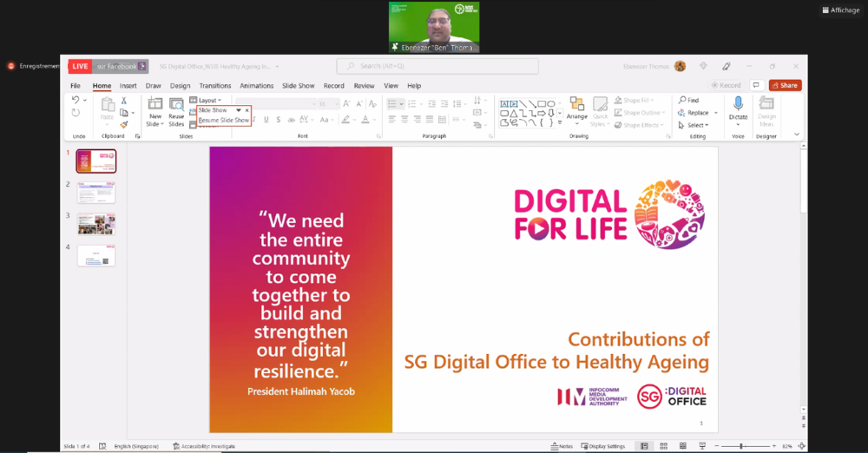This screenshot has width=868, height=453.
Task: Click the Record button near Share
Action: tap(726, 85)
